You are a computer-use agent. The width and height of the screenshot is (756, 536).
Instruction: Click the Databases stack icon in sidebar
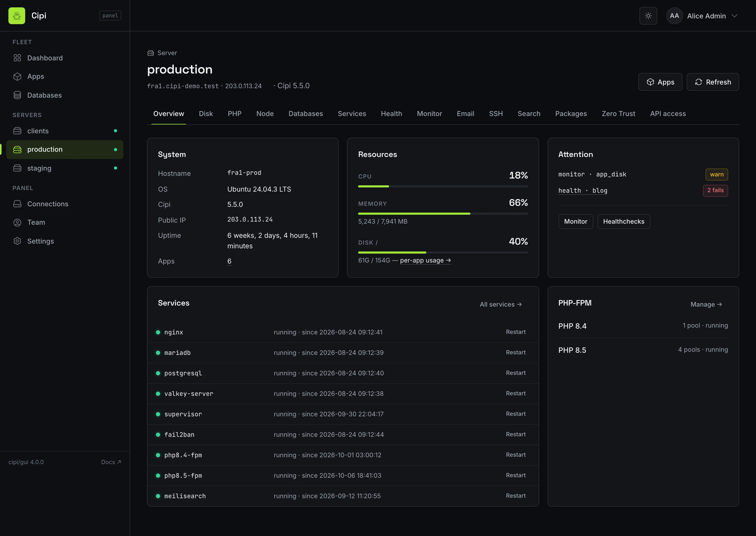tap(17, 95)
